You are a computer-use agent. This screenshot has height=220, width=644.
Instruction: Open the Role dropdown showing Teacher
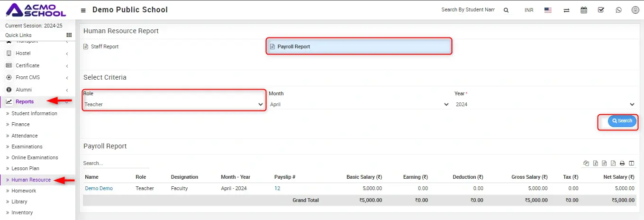coord(173,104)
